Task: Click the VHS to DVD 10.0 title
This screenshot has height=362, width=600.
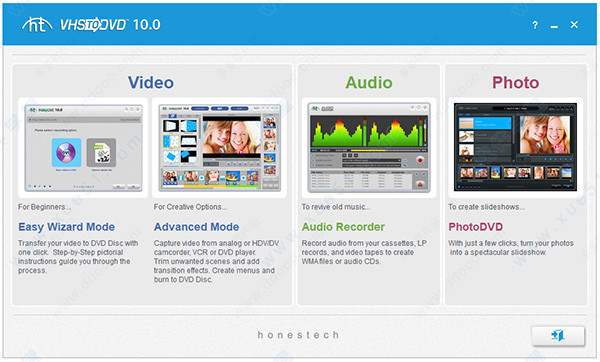Action: [x=110, y=25]
